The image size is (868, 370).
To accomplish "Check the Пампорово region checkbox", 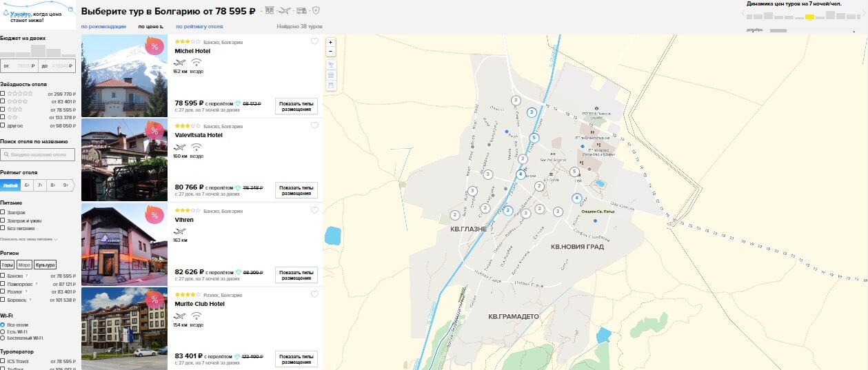I will (3, 284).
